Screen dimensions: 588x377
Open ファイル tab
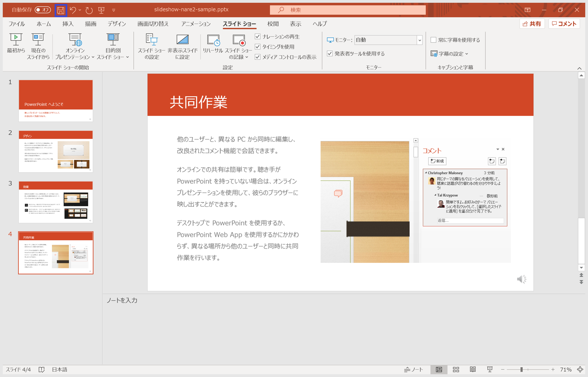coord(17,24)
